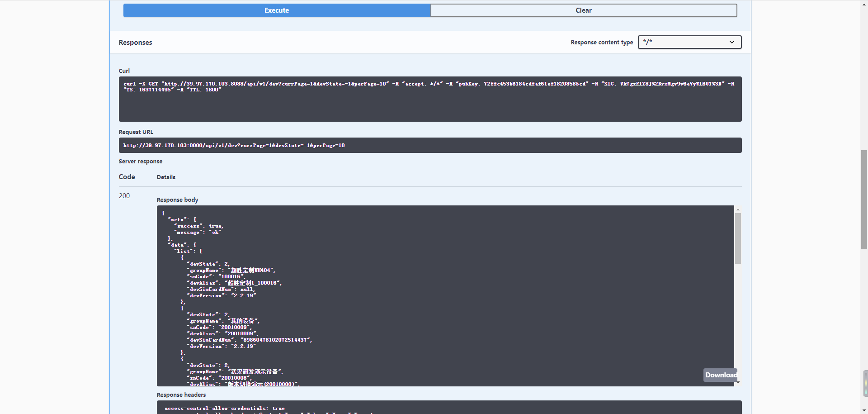Click the Request URL text box
This screenshot has height=414, width=868.
pyautogui.click(x=430, y=145)
